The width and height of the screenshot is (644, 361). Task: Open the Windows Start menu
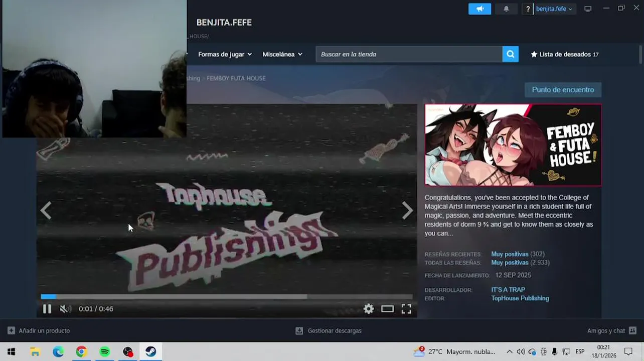click(11, 351)
